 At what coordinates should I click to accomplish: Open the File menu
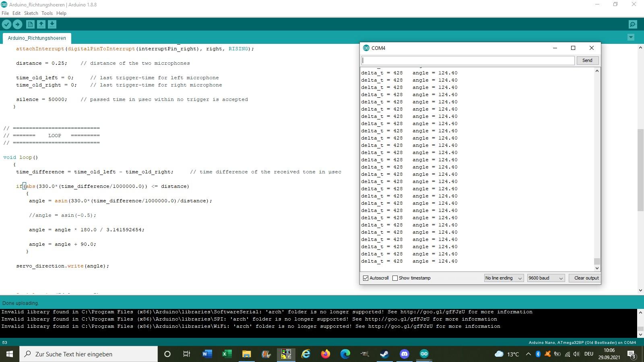click(x=5, y=13)
